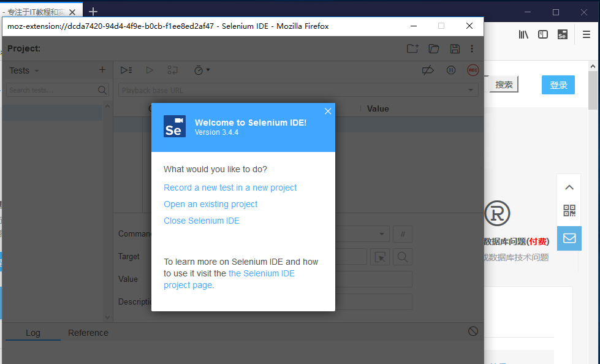Collapse the tests list with up arrow
Viewport: 600px width, 364px height.
tap(107, 106)
